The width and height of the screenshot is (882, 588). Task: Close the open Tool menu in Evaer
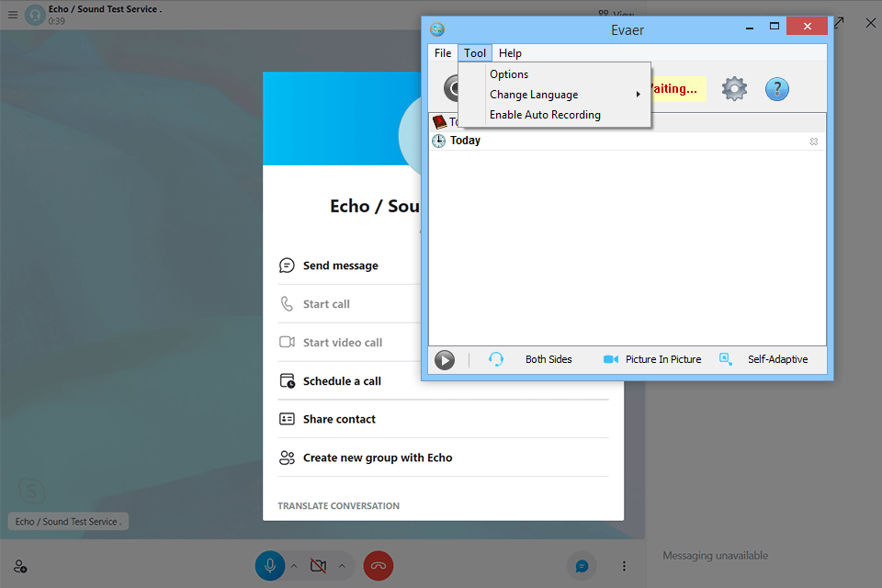475,53
